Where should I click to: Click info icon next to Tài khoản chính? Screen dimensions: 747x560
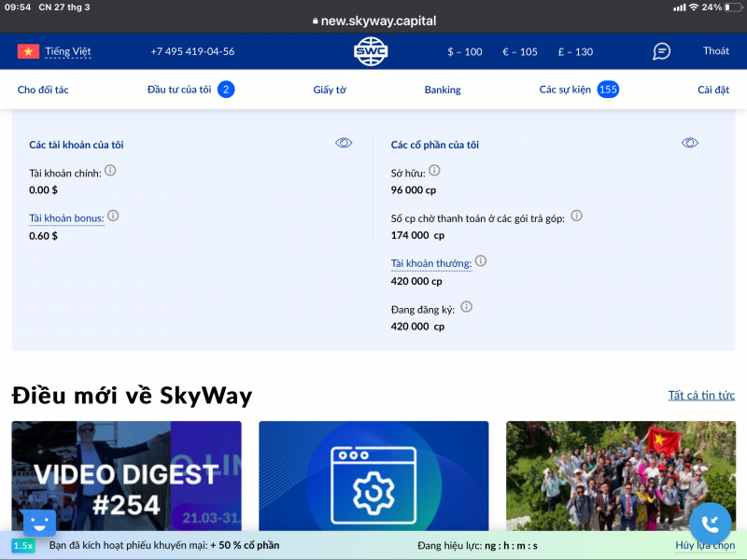point(110,171)
